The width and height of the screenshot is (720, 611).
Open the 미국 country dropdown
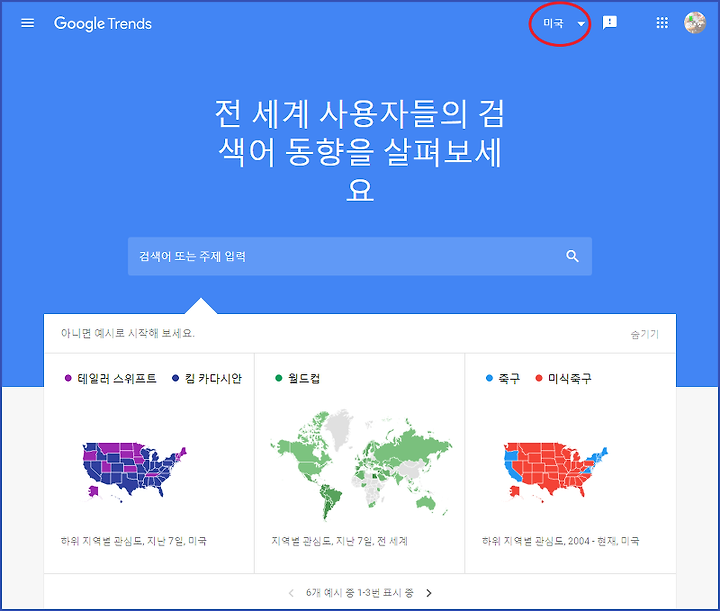564,23
